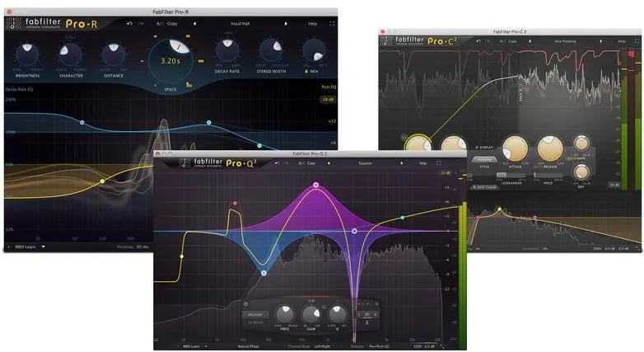Click the Threshold knob with yellow ring in Pro-C 2
Image resolution: width=644 pixels, height=352 pixels.
click(x=418, y=143)
